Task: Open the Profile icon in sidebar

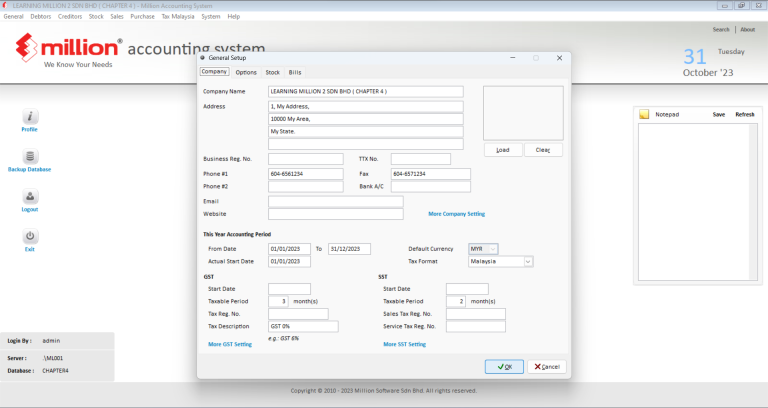Action: tap(30, 117)
